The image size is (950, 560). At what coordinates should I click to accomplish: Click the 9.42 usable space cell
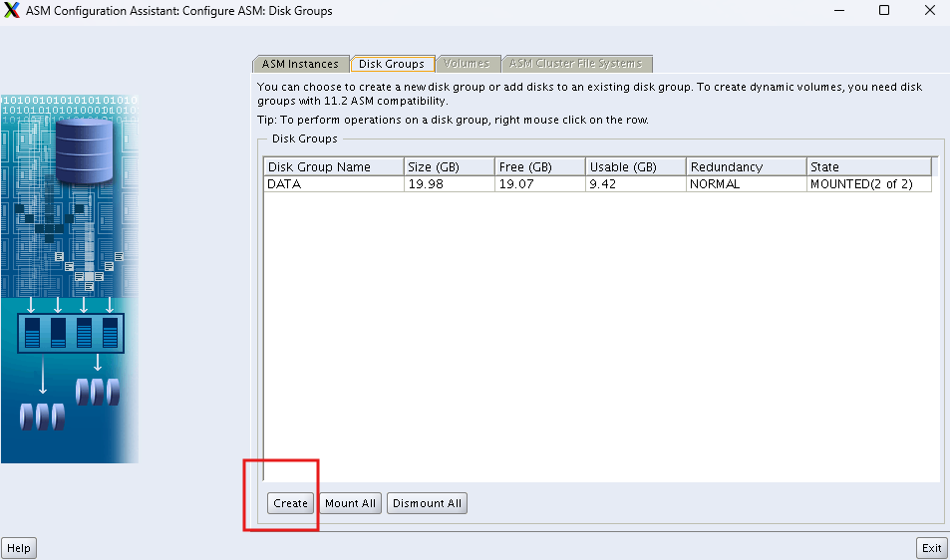coord(636,184)
